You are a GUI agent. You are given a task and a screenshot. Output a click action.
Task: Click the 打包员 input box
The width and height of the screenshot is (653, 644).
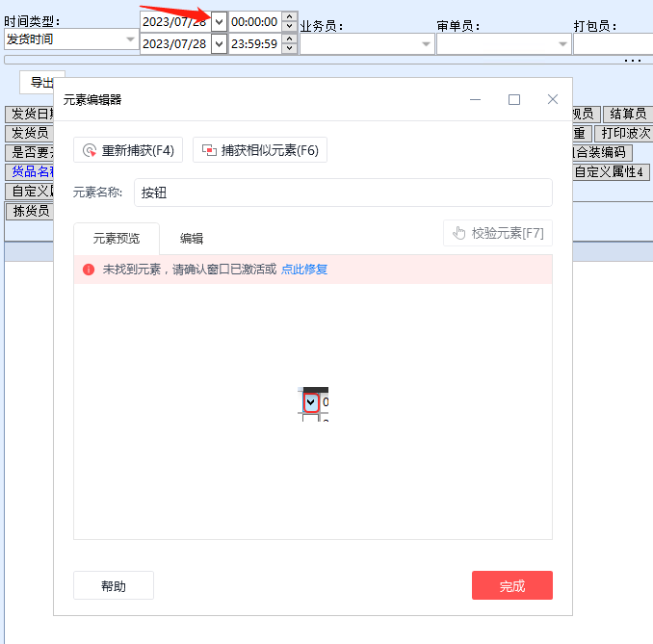613,43
